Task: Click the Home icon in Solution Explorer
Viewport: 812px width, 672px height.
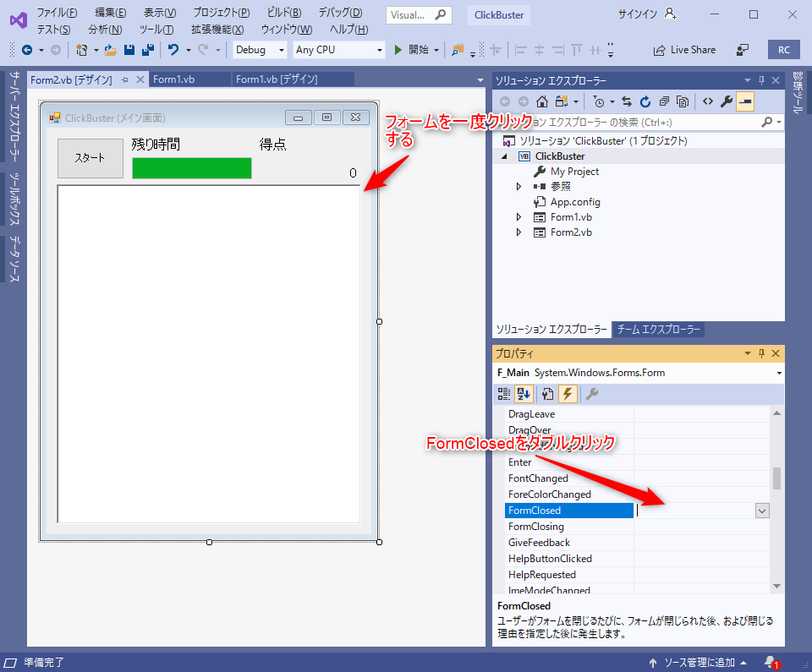Action: (x=541, y=101)
